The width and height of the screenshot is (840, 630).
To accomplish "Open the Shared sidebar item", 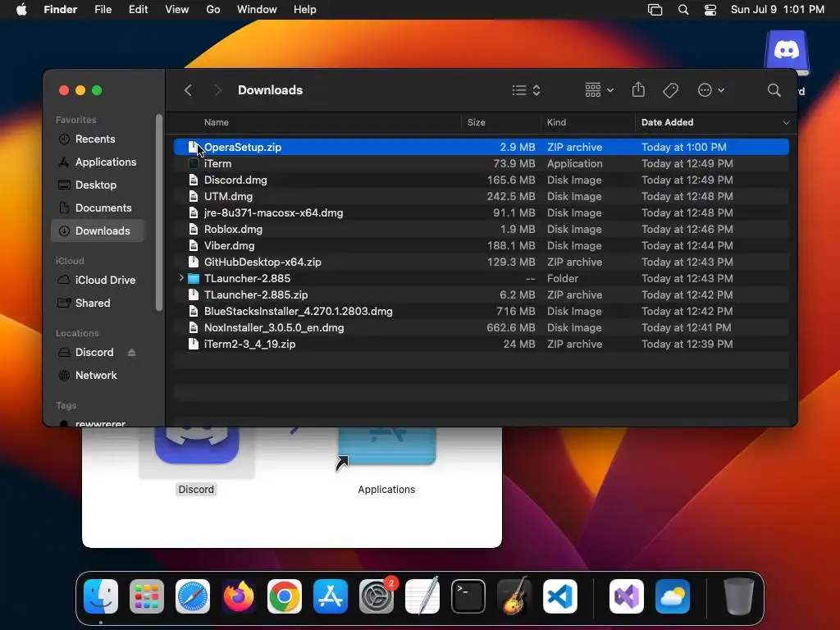I will point(98,304).
